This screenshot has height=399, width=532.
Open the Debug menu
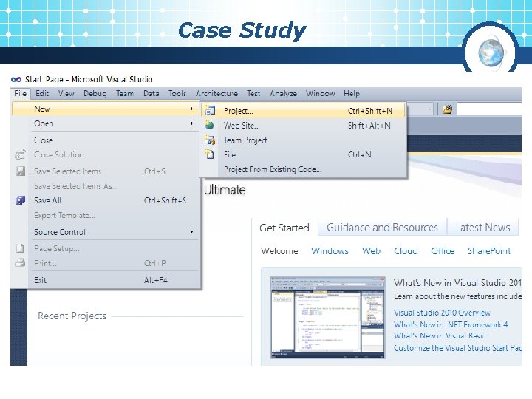[95, 93]
